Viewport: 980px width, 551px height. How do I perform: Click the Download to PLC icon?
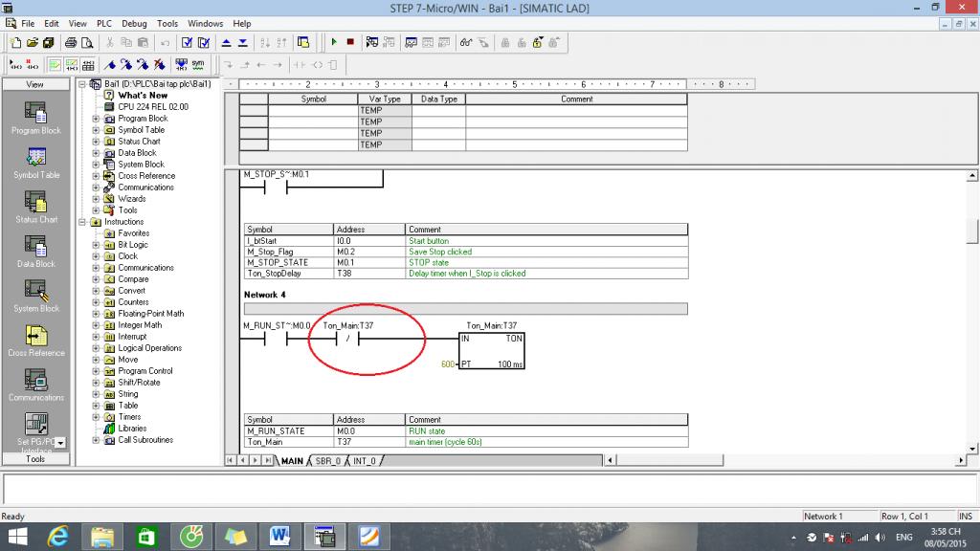click(x=242, y=42)
